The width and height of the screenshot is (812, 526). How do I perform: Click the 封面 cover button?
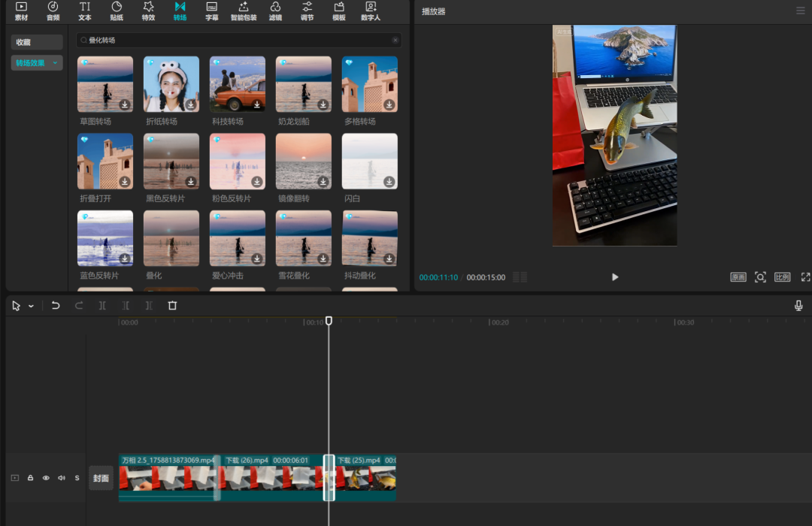[x=101, y=478]
